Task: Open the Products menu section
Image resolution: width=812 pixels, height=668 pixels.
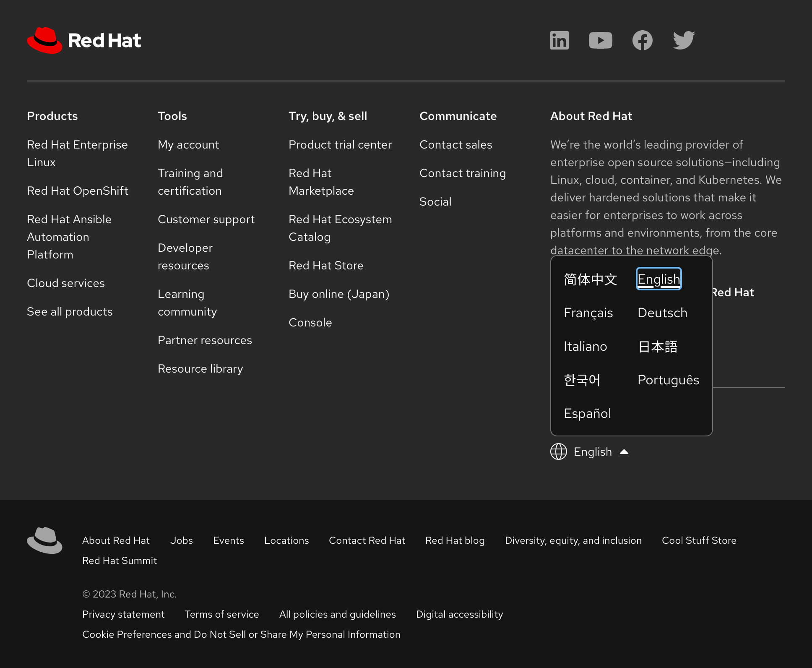Action: 52,116
